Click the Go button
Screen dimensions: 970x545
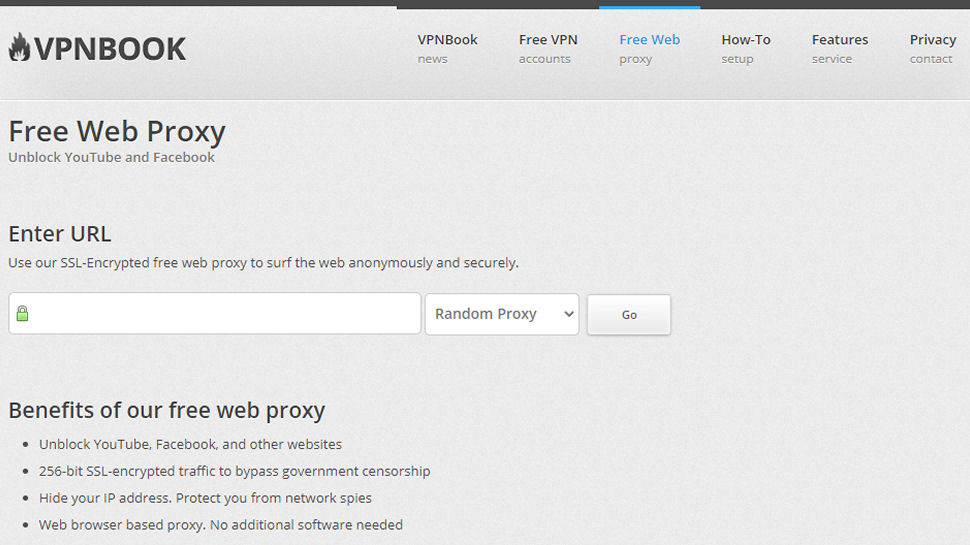click(629, 315)
